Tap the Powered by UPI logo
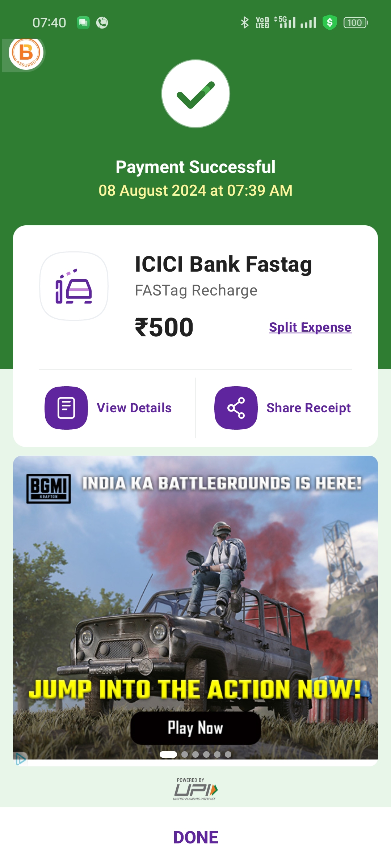 tap(195, 789)
